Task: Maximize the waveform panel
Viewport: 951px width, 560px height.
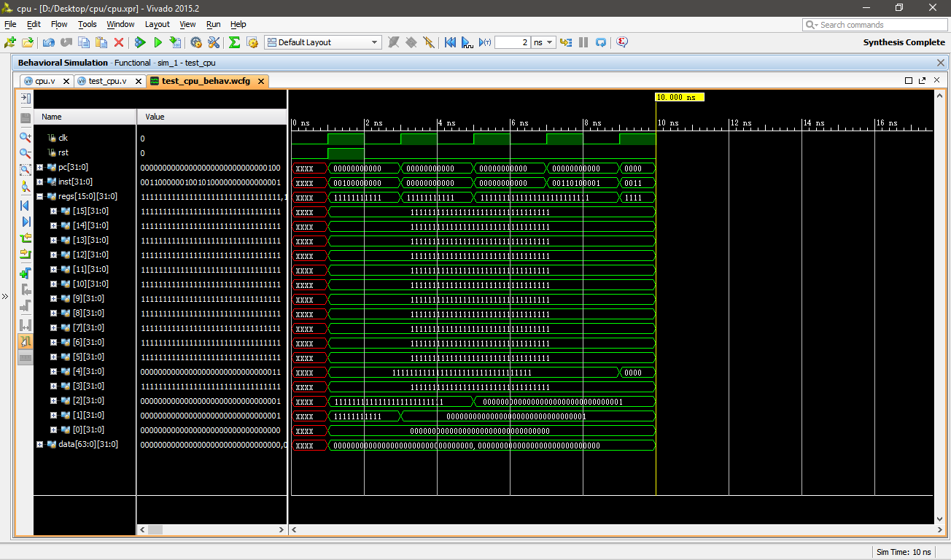Action: click(x=909, y=81)
